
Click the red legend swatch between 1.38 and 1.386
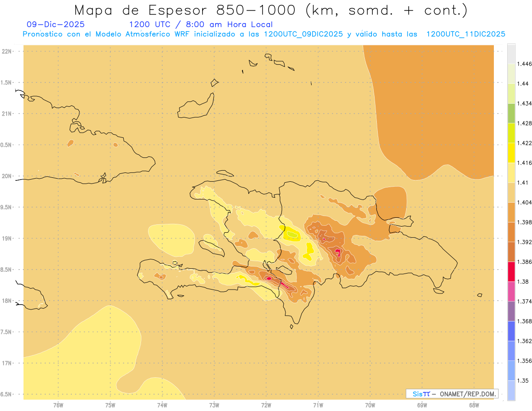click(x=511, y=271)
